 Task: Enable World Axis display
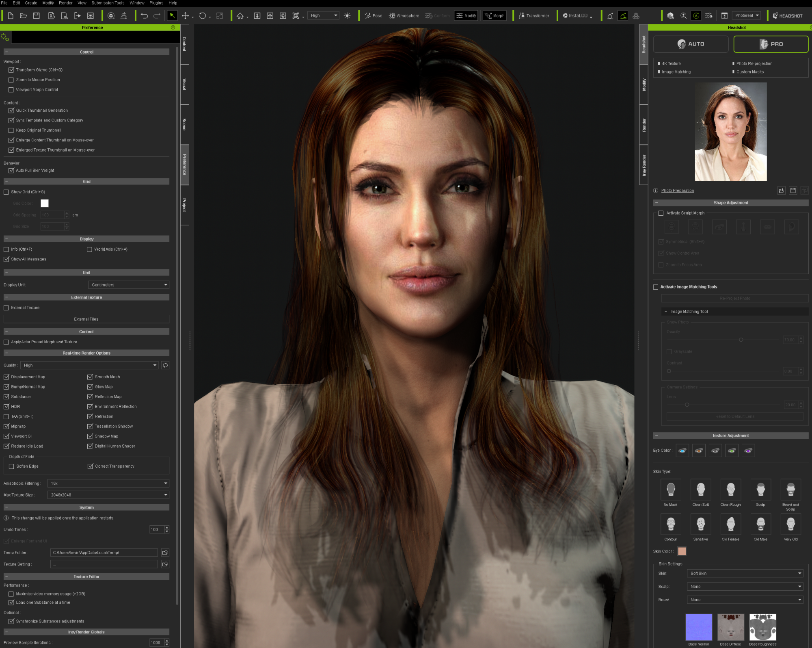[x=89, y=249]
